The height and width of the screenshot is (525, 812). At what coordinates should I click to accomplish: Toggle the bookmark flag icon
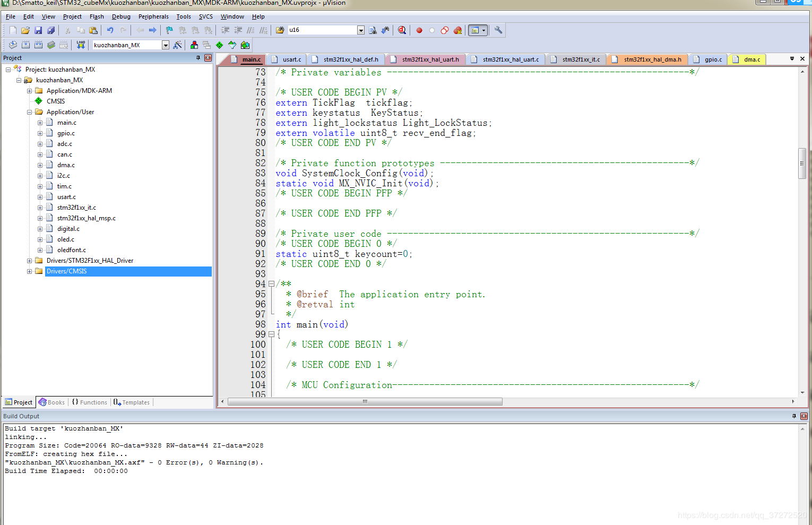pyautogui.click(x=169, y=30)
